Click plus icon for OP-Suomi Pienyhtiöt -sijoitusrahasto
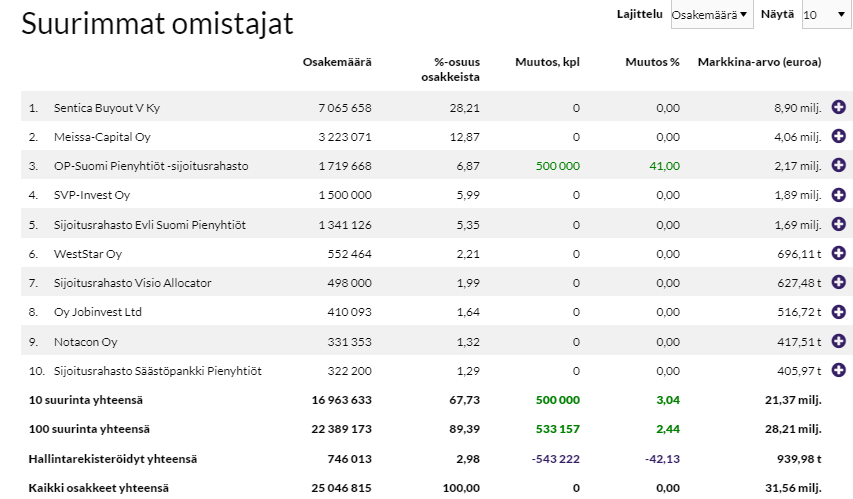The width and height of the screenshot is (853, 499). [x=838, y=165]
